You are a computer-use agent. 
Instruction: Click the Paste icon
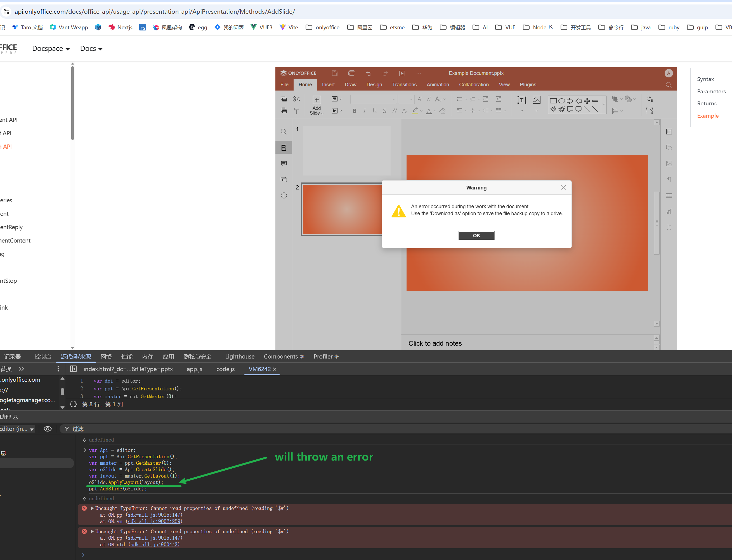284,111
